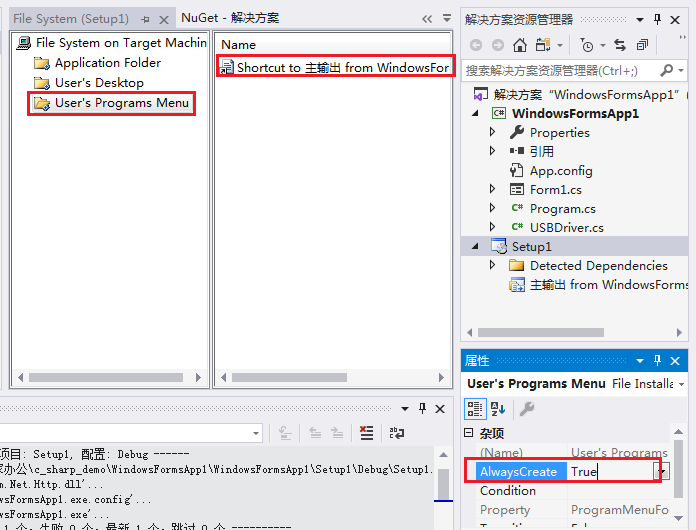Open the pending changes filter dropdown arrow

coord(603,45)
